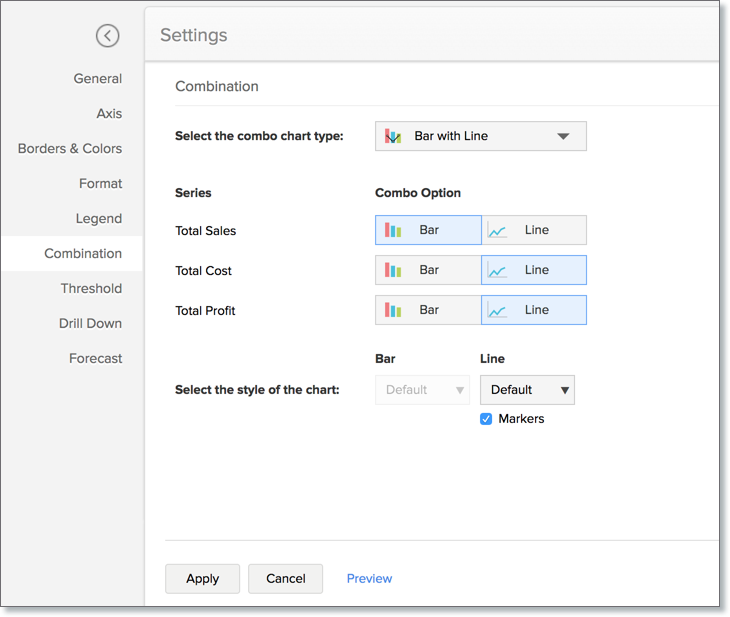Screen dimensions: 730x617
Task: Go to the Forecast settings tab
Action: pos(96,358)
